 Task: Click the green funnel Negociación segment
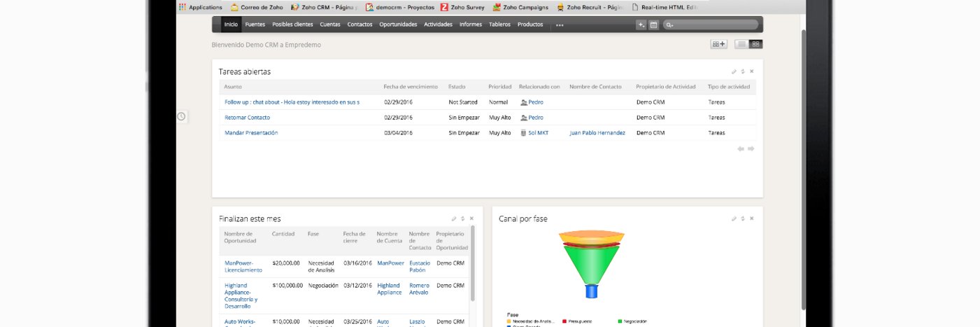pos(591,265)
